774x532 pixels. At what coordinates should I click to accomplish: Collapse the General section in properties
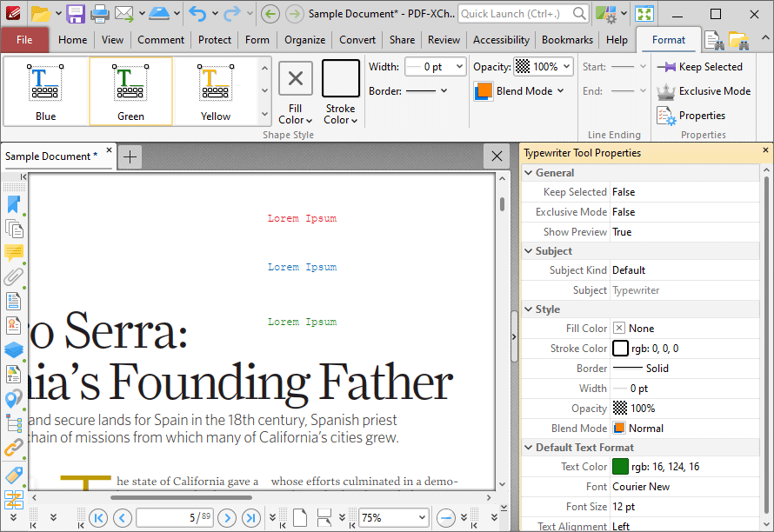click(528, 173)
